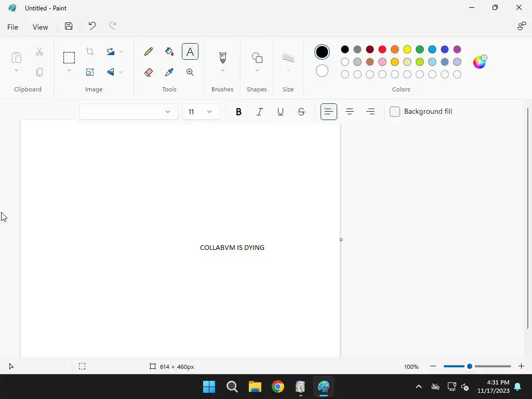
Task: Click the muted volume tray icon
Action: [x=465, y=387]
